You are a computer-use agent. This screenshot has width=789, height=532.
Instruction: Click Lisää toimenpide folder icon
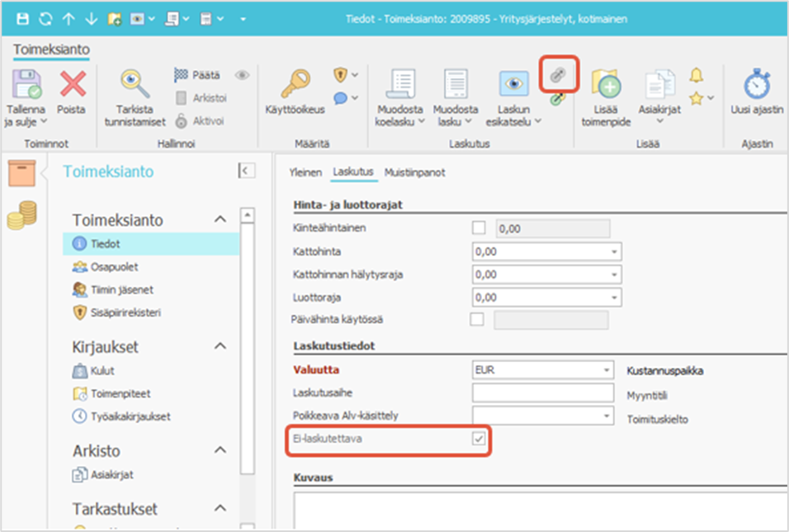pyautogui.click(x=606, y=85)
